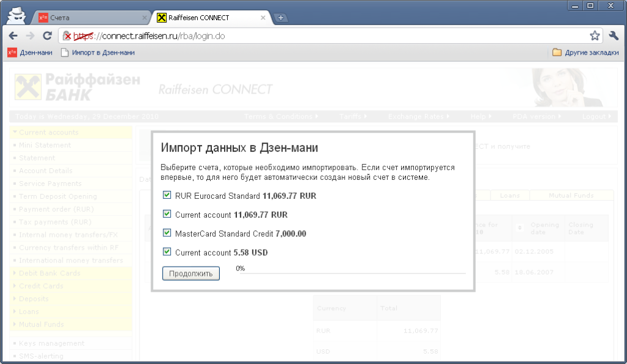Image resolution: width=627 pixels, height=364 pixels.
Task: Open the Tariffs menu
Action: (353, 116)
